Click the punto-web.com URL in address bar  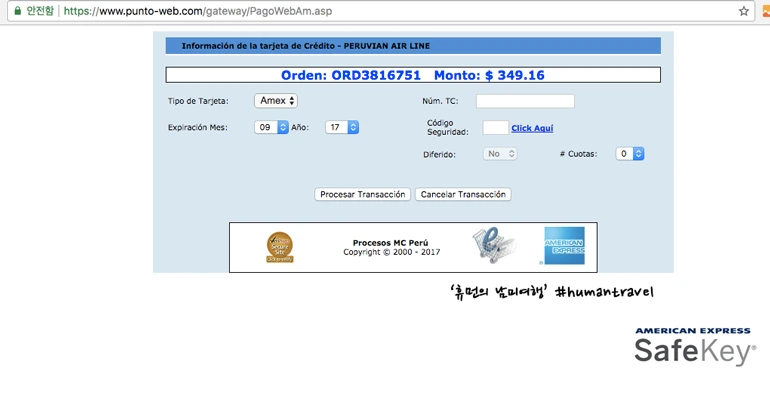(198, 11)
